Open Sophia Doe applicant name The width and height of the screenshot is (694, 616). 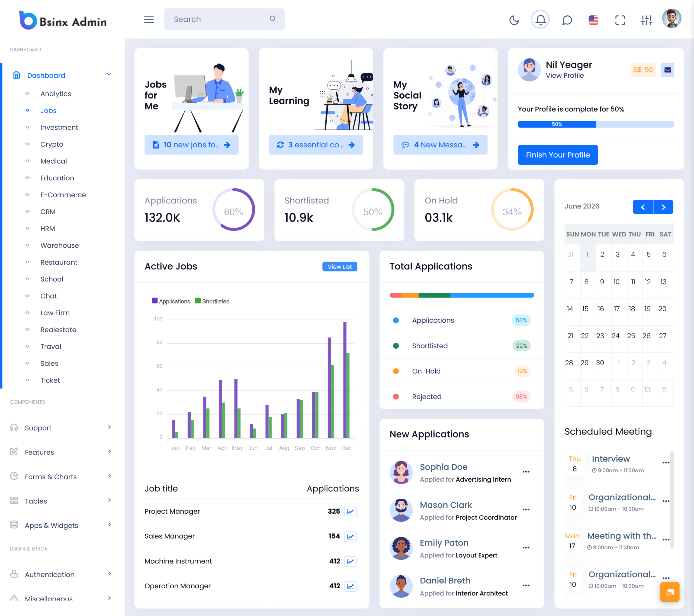click(x=444, y=468)
